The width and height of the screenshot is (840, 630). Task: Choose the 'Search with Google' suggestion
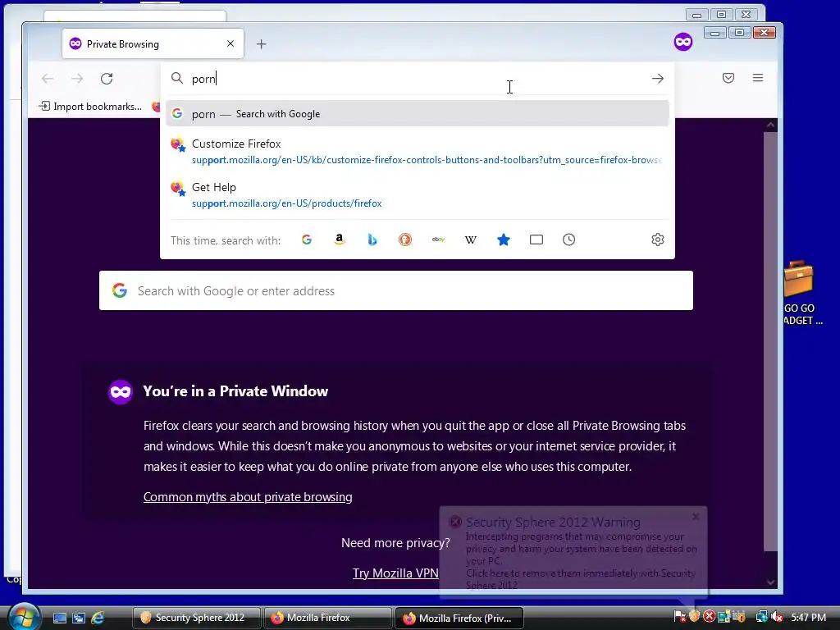[418, 113]
